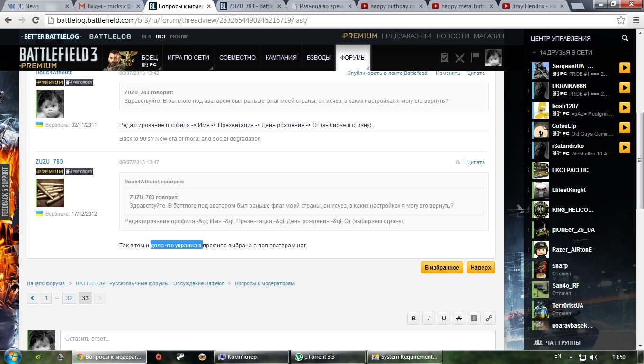Add thread with В избранное button
The image size is (644, 364).
click(x=442, y=267)
